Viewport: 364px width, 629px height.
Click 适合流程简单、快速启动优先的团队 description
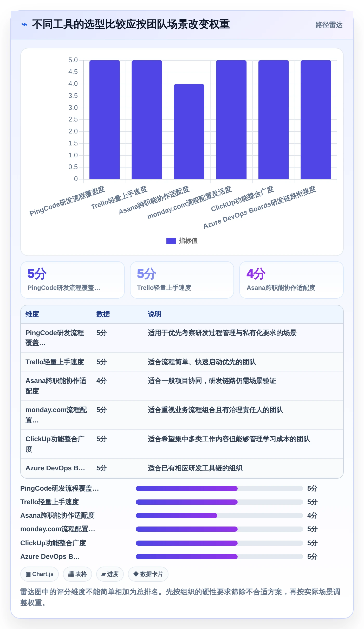[202, 362]
